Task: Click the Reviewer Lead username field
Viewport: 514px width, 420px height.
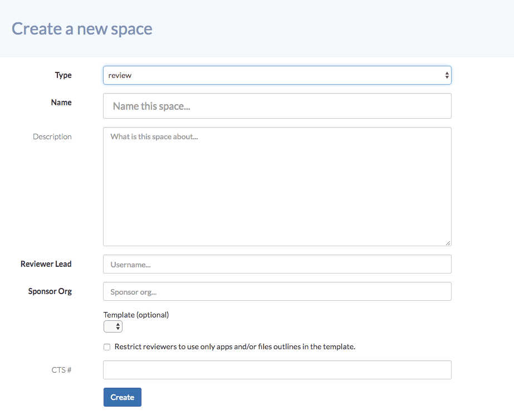Action: [277, 263]
